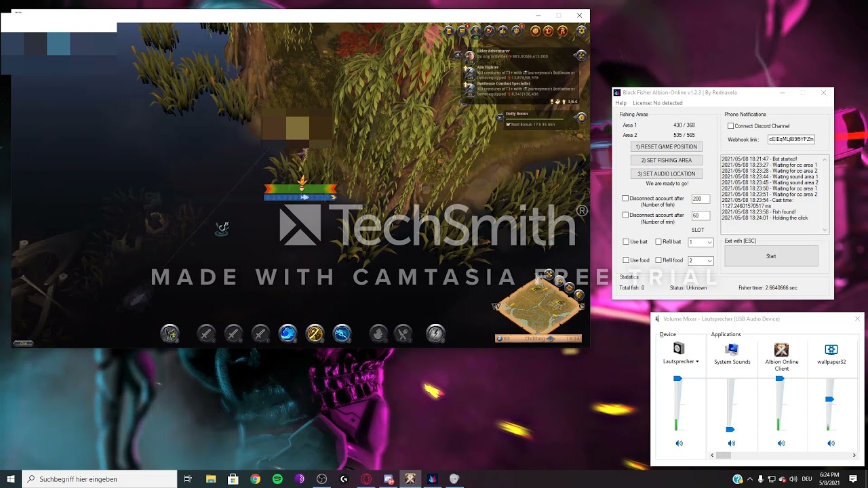Screen dimensions: 868x488
Task: Mute System Sounds in Volume Mixer
Action: [x=731, y=443]
